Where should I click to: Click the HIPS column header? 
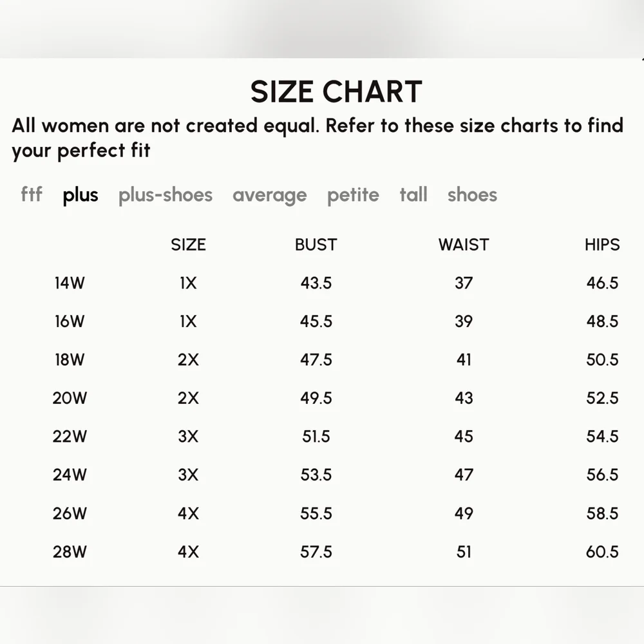[x=602, y=245]
